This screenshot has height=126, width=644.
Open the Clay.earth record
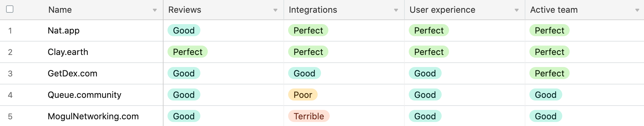tap(68, 52)
